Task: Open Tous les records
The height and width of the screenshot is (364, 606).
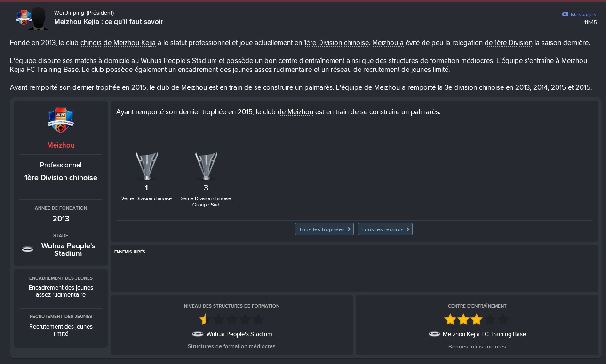Action: click(x=385, y=229)
